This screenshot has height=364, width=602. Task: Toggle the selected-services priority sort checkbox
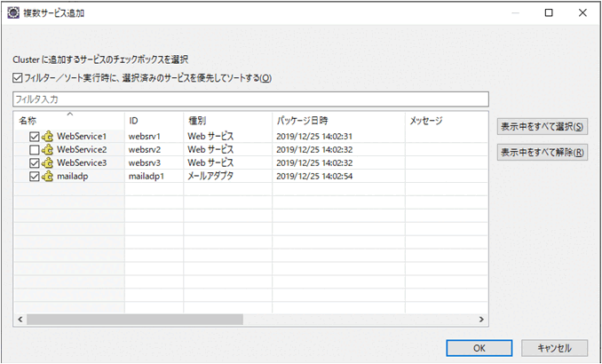tap(17, 78)
